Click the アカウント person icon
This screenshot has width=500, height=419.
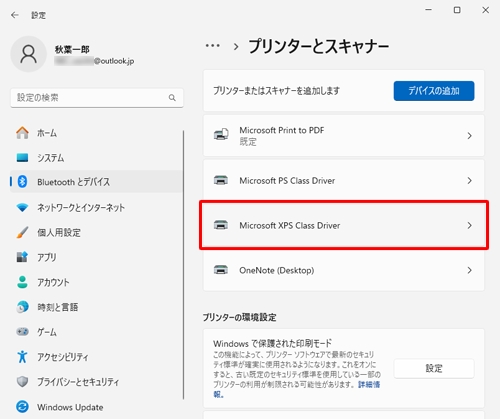(x=22, y=282)
